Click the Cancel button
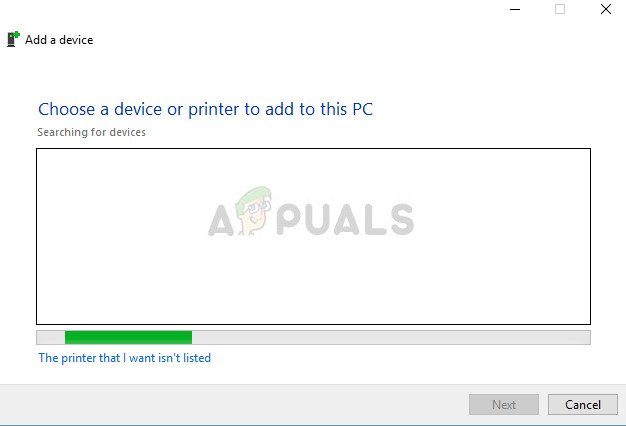The image size is (626, 426). click(582, 404)
